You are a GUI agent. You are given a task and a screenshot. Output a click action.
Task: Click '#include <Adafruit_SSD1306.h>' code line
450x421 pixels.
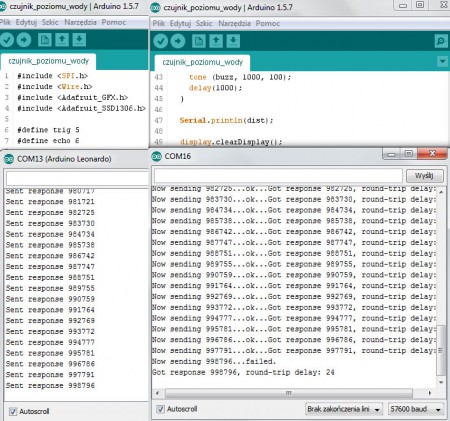[81, 108]
